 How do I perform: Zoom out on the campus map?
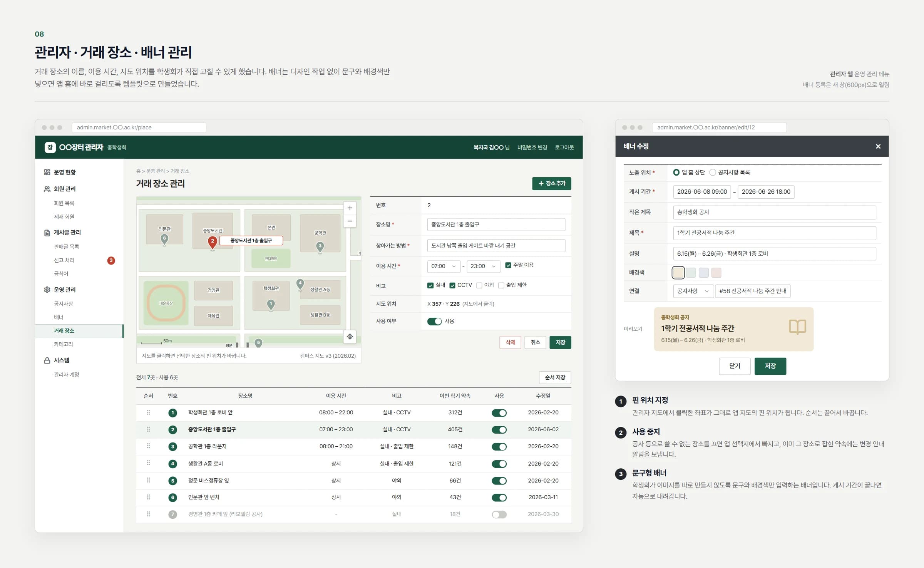coord(350,221)
